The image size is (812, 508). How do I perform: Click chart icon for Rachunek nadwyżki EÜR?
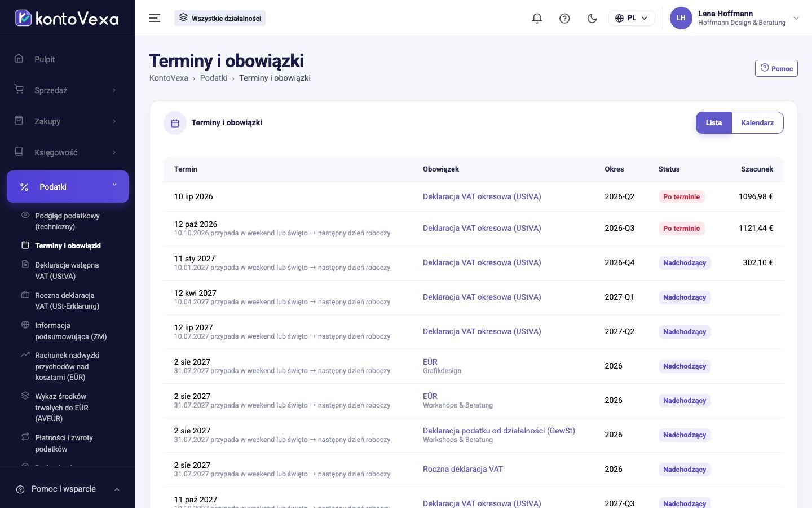point(25,354)
